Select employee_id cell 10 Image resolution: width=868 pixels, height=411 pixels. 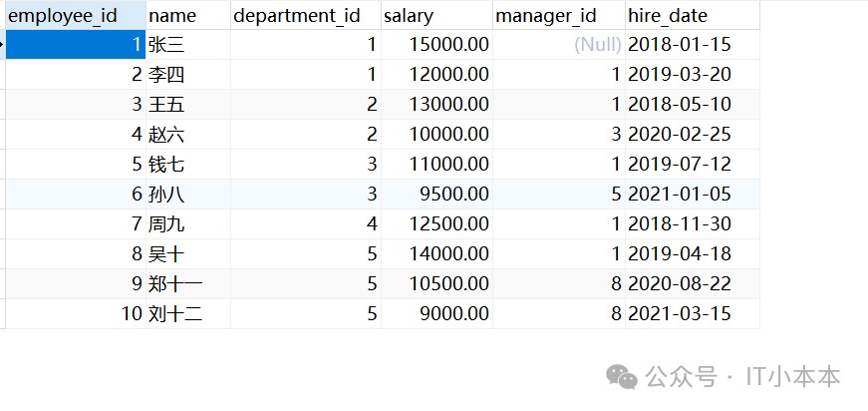pyautogui.click(x=76, y=314)
